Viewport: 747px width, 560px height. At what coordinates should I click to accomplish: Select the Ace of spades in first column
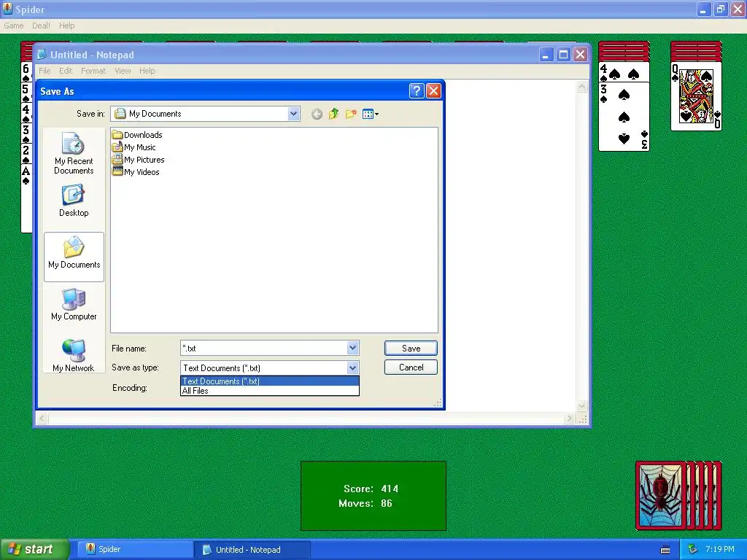pos(26,198)
